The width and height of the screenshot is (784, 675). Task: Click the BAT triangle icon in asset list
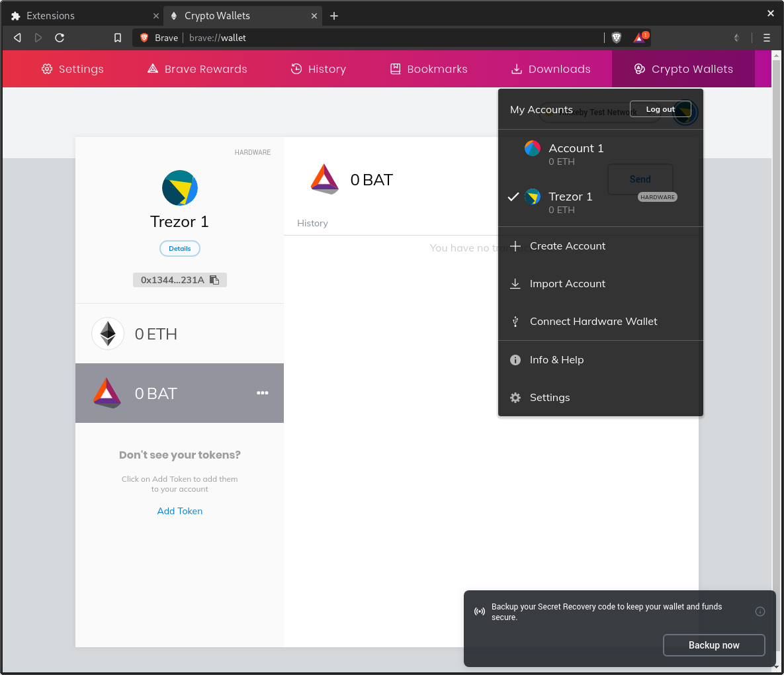pos(107,393)
